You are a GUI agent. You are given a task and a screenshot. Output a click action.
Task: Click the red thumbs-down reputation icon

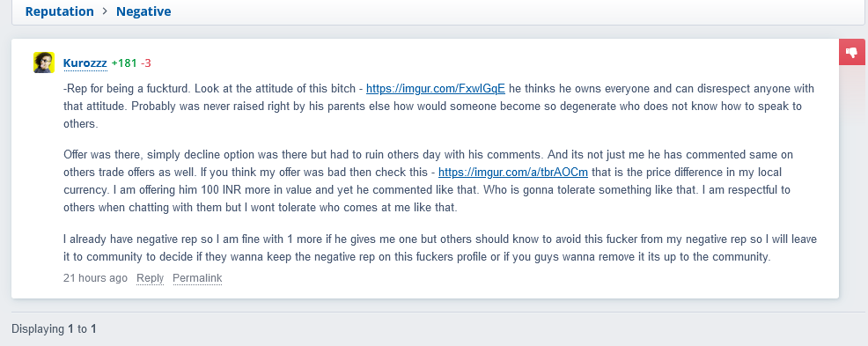[x=852, y=53]
